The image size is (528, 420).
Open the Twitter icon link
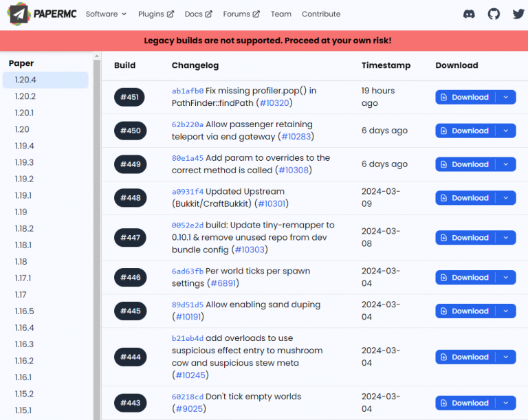click(x=518, y=14)
